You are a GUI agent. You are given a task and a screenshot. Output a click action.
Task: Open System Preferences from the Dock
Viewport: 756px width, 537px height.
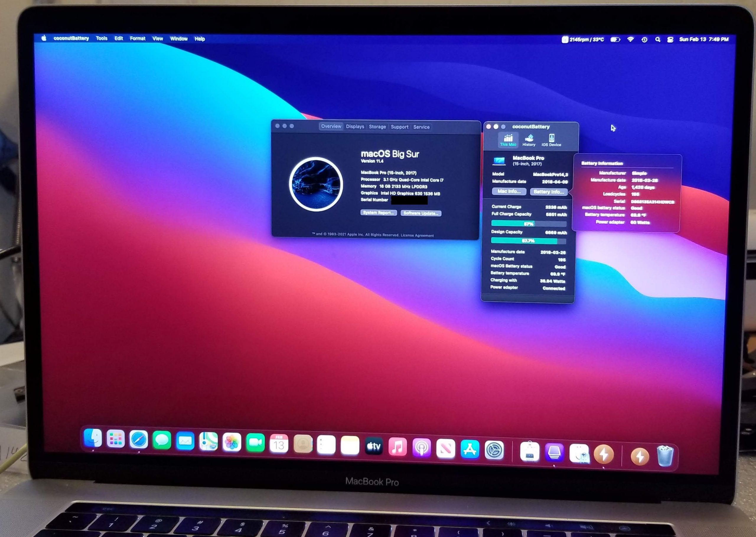(494, 450)
